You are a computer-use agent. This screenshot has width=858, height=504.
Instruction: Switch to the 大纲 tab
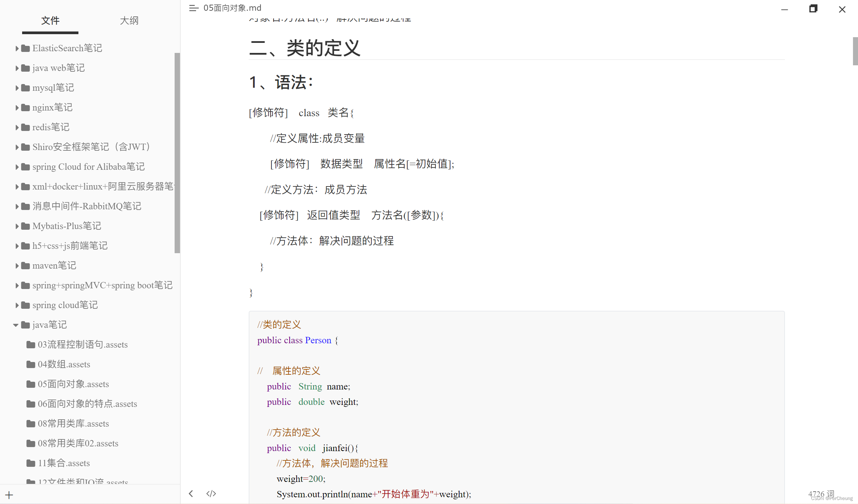pyautogui.click(x=129, y=21)
